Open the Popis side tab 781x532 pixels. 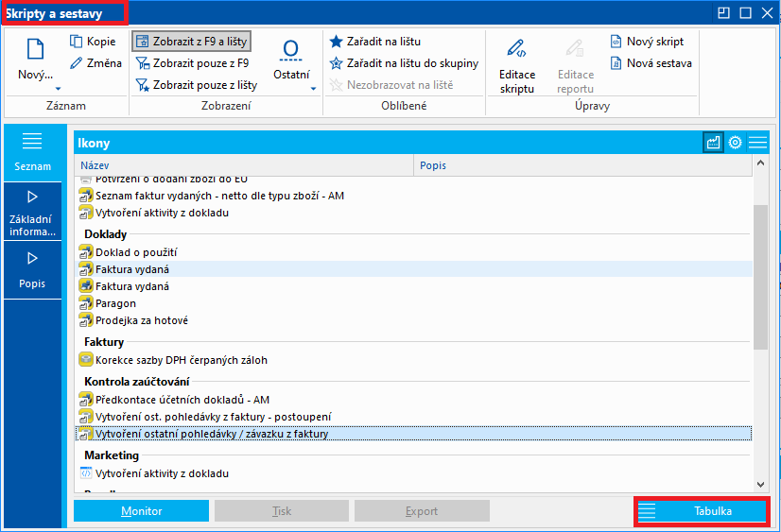tap(32, 270)
